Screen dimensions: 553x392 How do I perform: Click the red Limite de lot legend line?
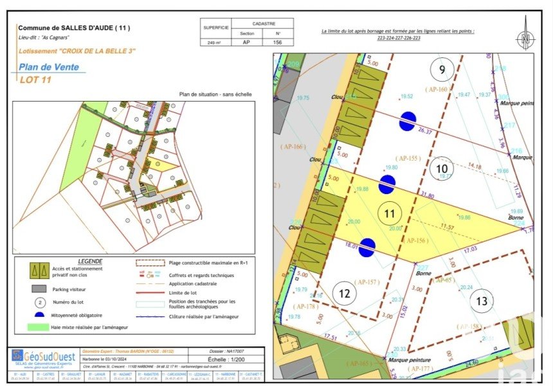150,292
